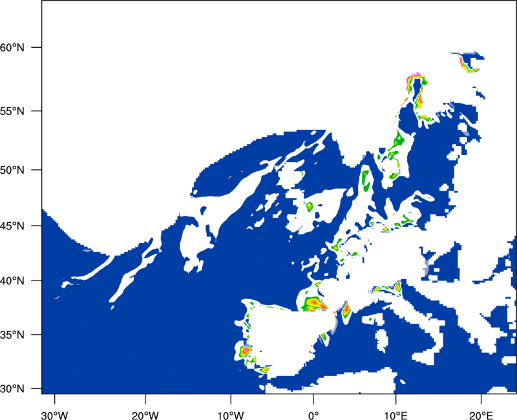The width and height of the screenshot is (517, 420).
Task: Click the 55°N latitude label
Action: [x=12, y=111]
